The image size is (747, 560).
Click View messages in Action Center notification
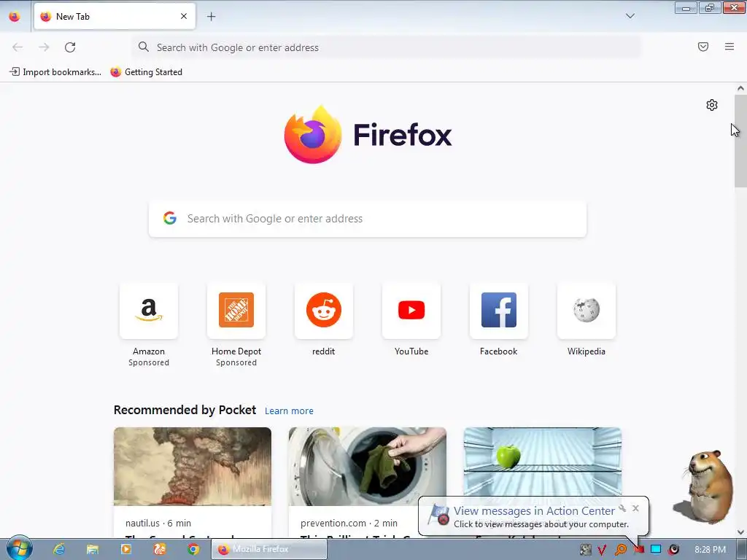click(533, 511)
